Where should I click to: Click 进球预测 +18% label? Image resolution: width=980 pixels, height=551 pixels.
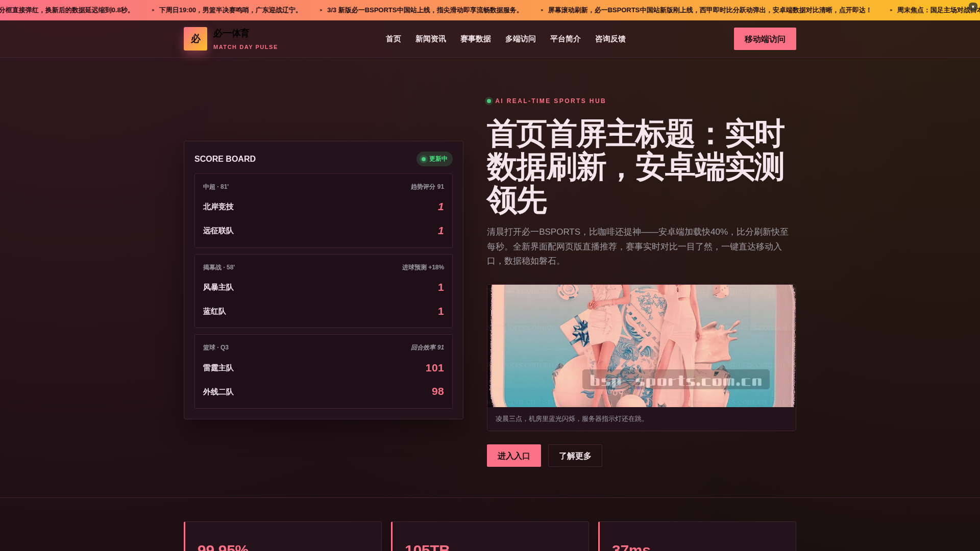tap(423, 267)
